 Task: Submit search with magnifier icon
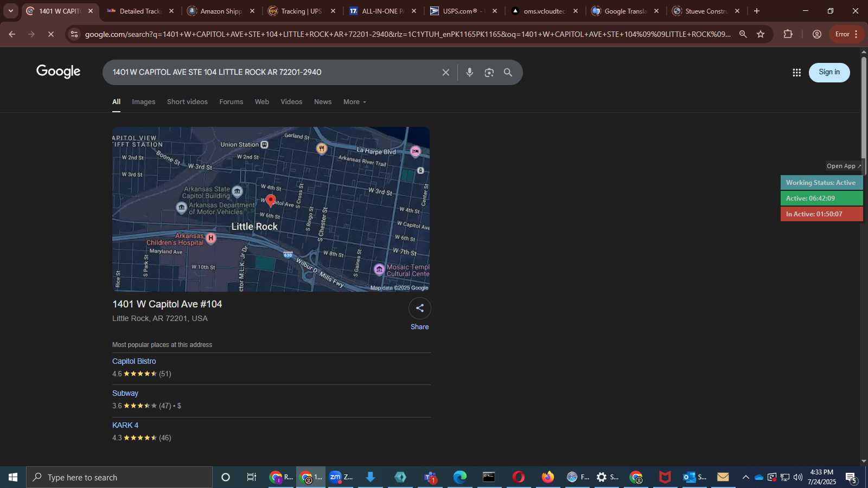[508, 72]
